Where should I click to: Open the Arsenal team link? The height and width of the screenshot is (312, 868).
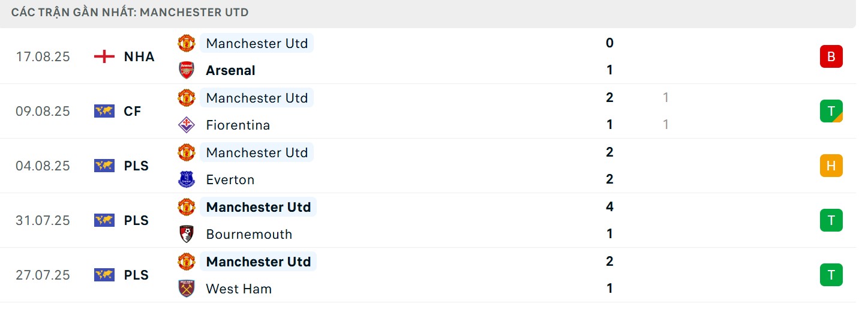230,70
